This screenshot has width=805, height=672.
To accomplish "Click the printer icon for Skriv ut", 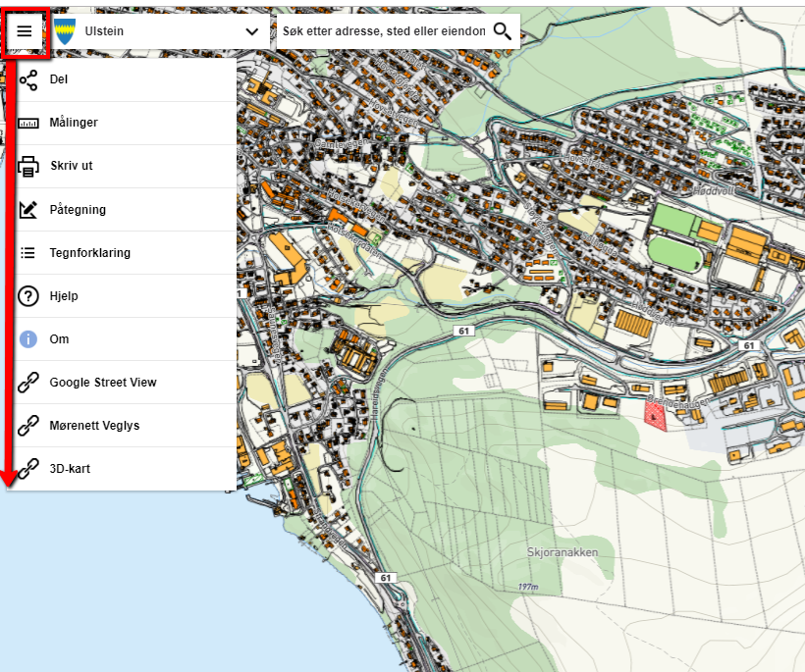I will coord(28,166).
